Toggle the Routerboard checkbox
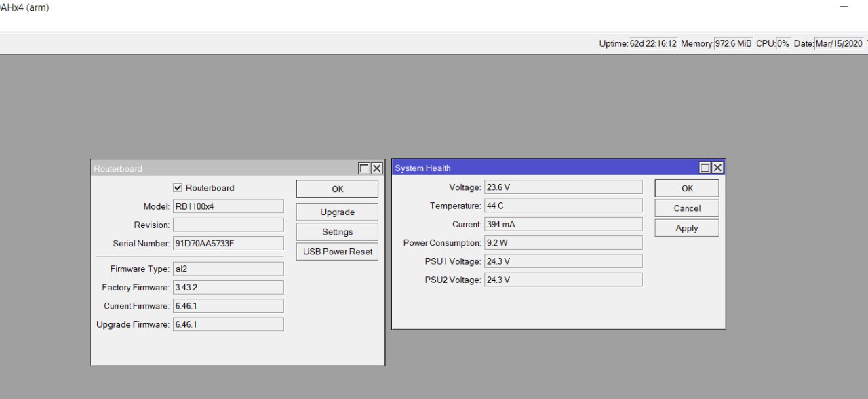Viewport: 868px width, 399px height. [x=178, y=188]
